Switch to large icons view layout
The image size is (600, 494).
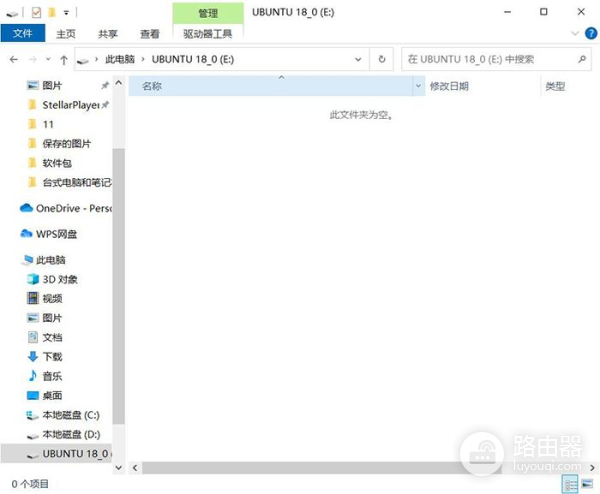tap(587, 484)
